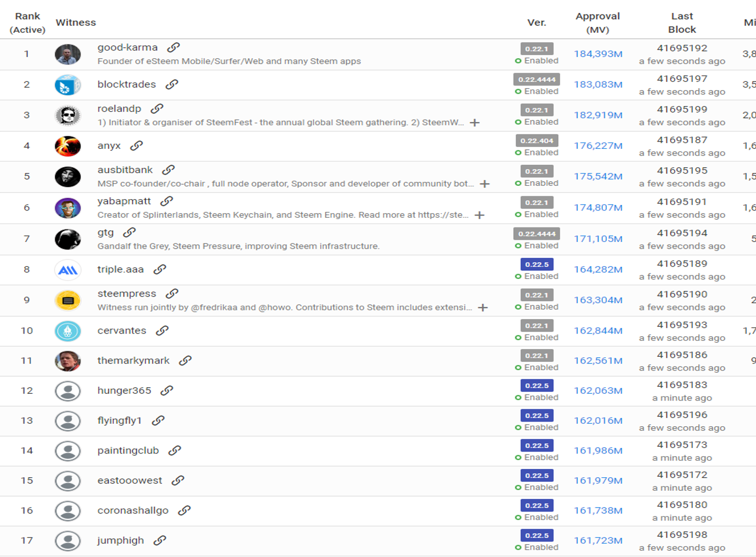
Task: Click last block number 41695192
Action: tap(682, 48)
